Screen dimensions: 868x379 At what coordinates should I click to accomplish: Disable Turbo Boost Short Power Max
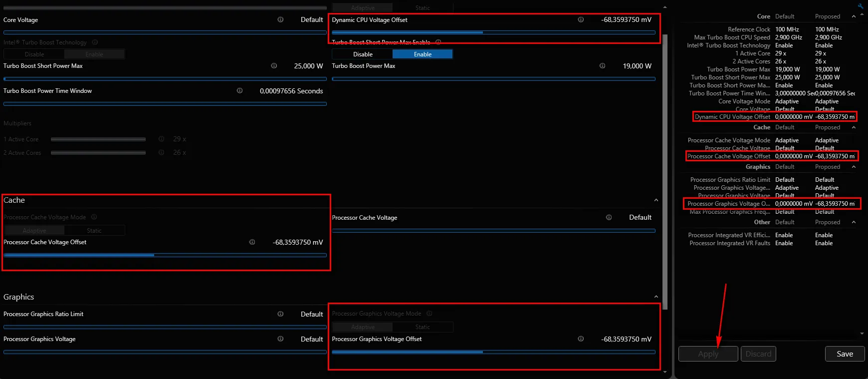pyautogui.click(x=363, y=54)
